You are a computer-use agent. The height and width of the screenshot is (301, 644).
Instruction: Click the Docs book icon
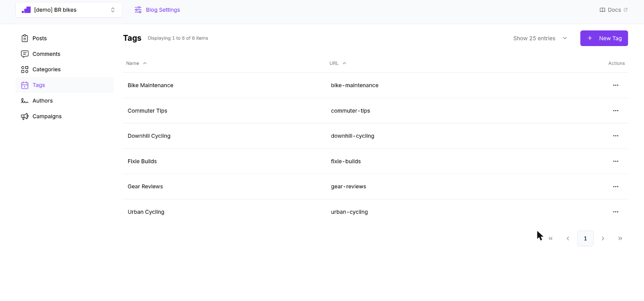(x=603, y=10)
